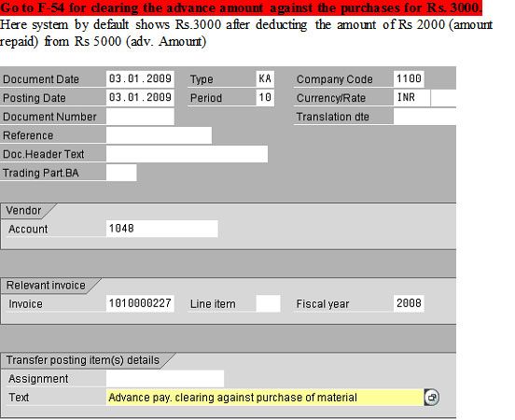The height and width of the screenshot is (420, 515).
Task: Select the document Type field showing KA
Action: pyautogui.click(x=265, y=79)
